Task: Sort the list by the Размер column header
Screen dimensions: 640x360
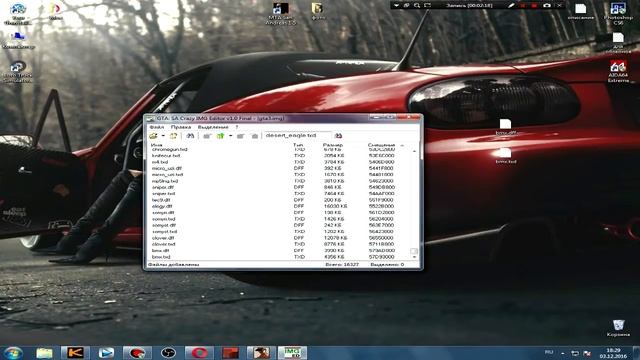Action: click(x=333, y=145)
